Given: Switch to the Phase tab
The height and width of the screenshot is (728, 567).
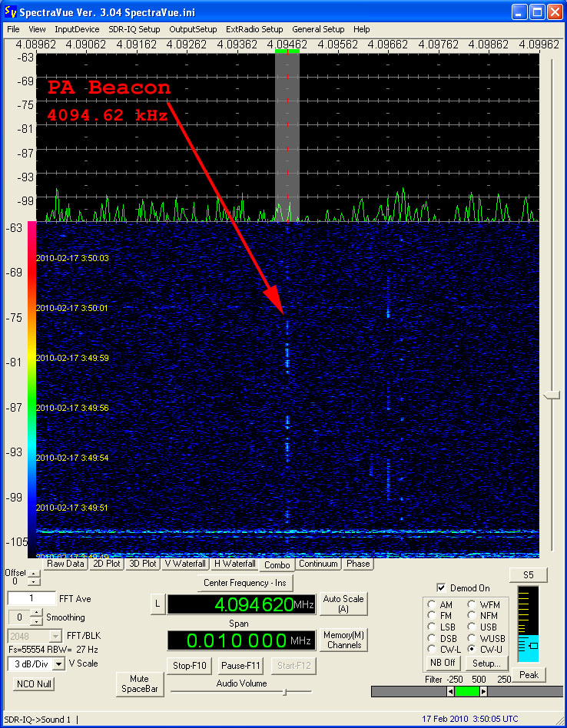Looking at the screenshot, I should pos(358,564).
